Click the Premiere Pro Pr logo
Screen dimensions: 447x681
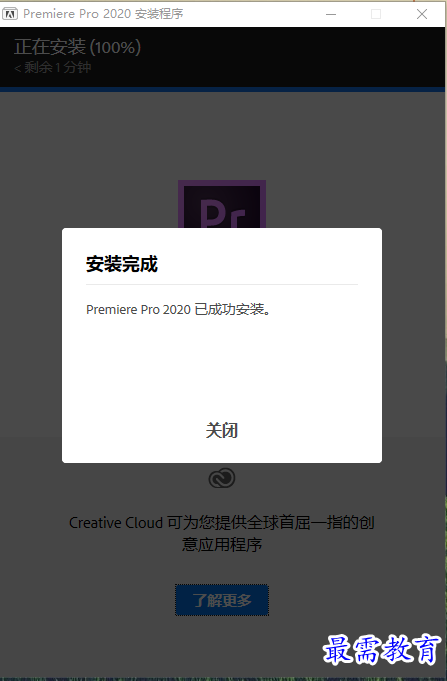click(222, 204)
